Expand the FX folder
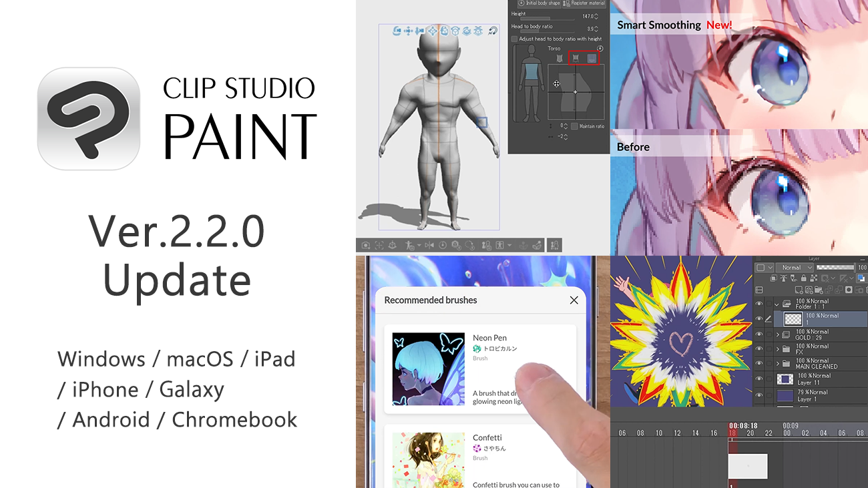 777,348
